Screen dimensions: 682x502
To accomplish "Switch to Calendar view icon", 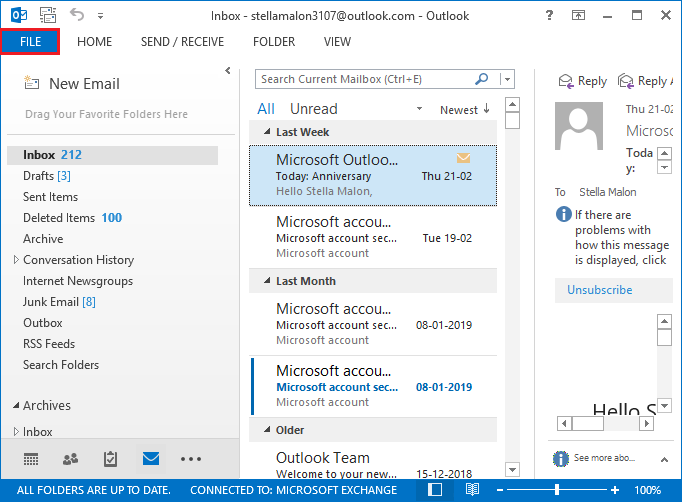I will [x=31, y=459].
